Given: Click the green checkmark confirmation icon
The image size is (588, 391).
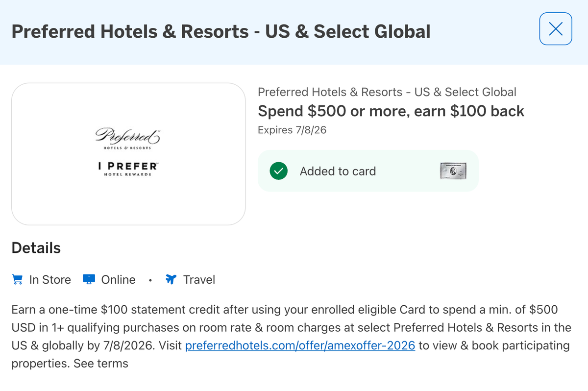Looking at the screenshot, I should point(278,171).
